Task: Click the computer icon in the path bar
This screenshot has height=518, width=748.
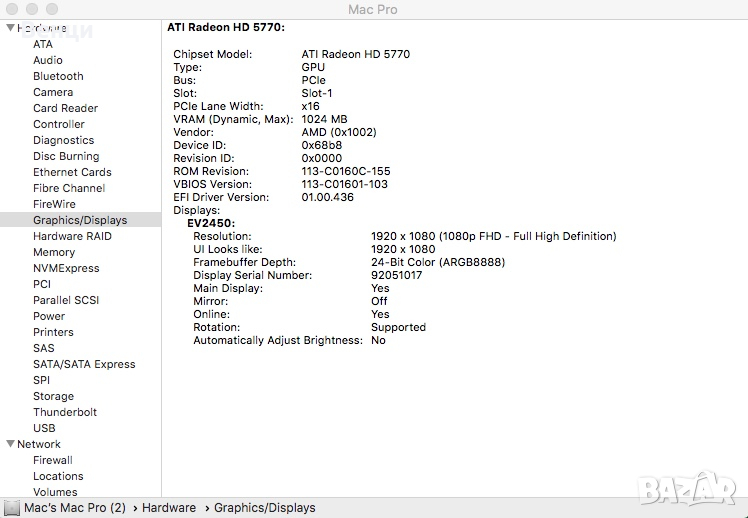Action: [11, 508]
